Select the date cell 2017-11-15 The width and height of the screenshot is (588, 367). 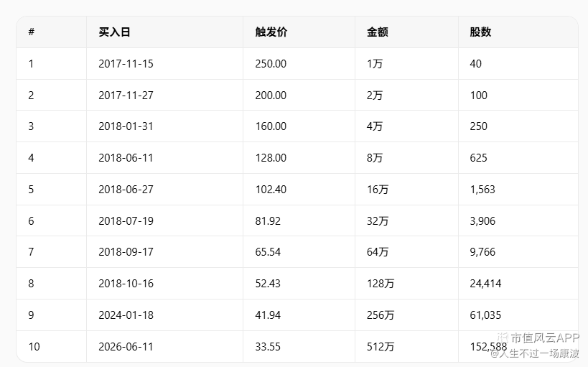tap(126, 64)
